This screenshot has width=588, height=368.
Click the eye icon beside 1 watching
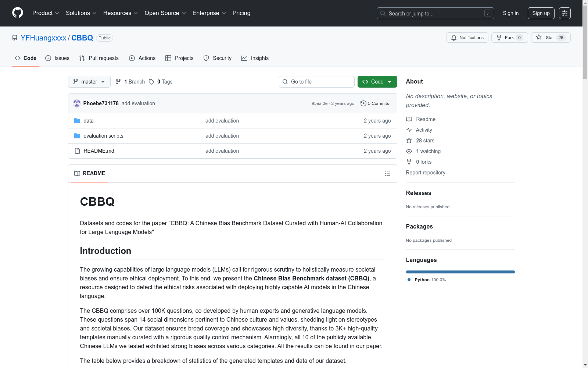click(x=409, y=151)
